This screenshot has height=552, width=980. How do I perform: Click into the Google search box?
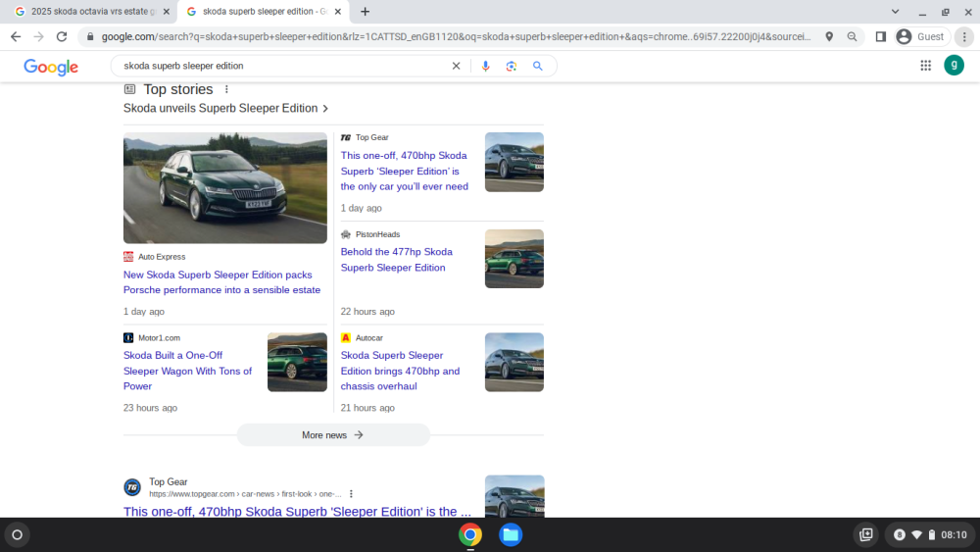pos(282,66)
